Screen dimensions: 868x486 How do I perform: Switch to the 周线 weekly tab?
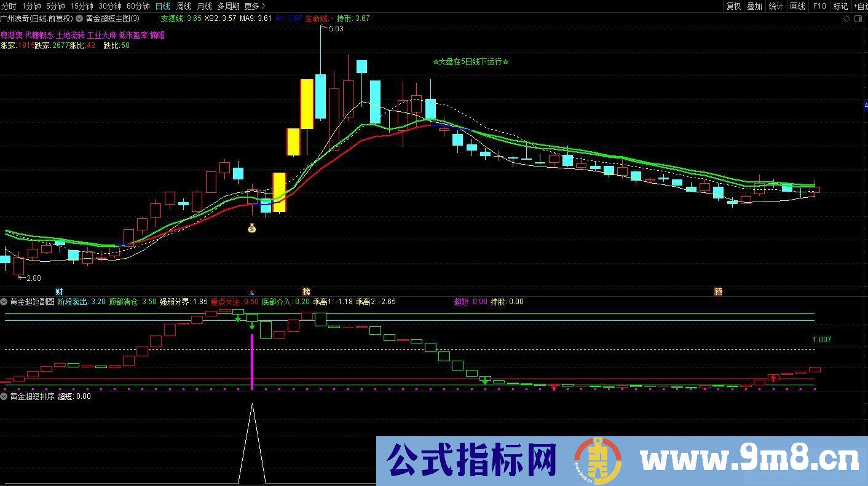coord(184,6)
